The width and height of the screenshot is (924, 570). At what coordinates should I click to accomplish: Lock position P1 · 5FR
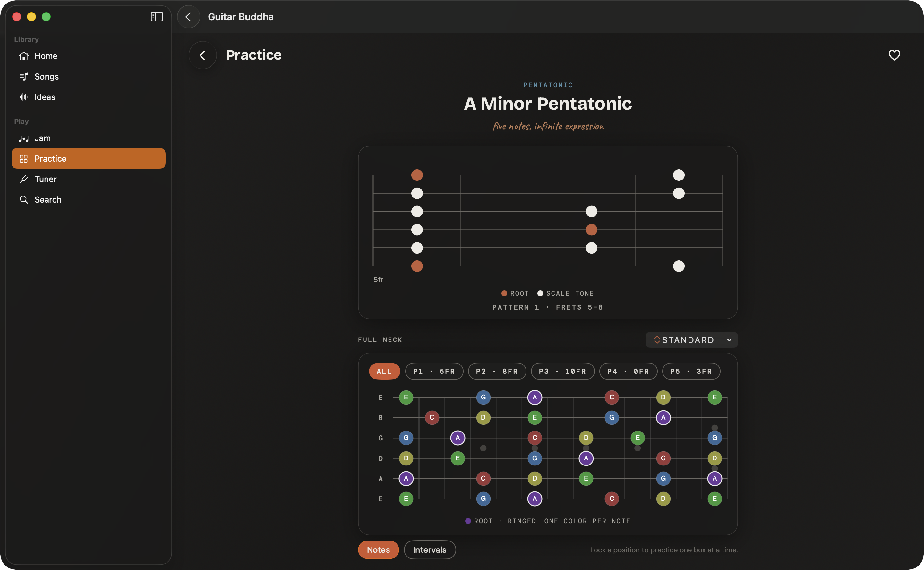tap(434, 371)
